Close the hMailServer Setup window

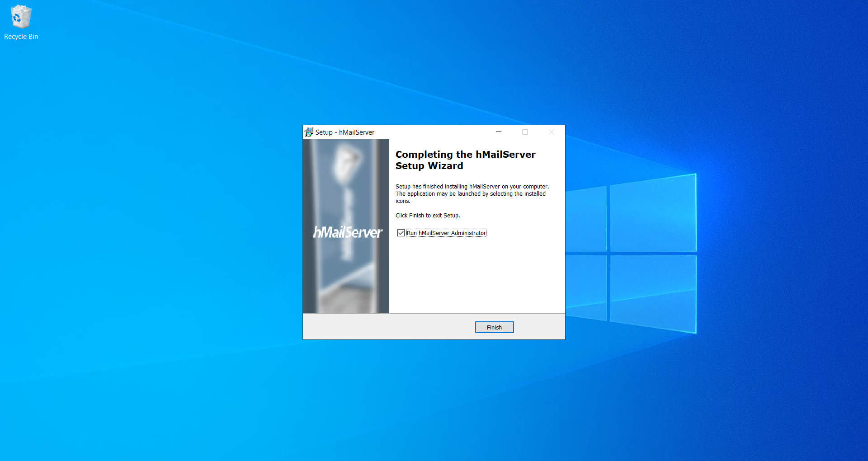tap(551, 132)
